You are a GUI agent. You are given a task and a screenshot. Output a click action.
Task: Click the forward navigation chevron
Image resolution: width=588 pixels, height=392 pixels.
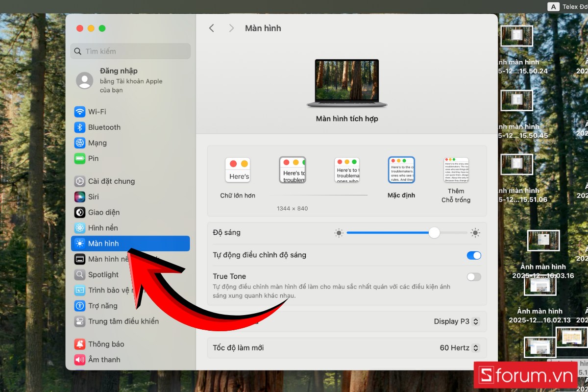point(231,28)
